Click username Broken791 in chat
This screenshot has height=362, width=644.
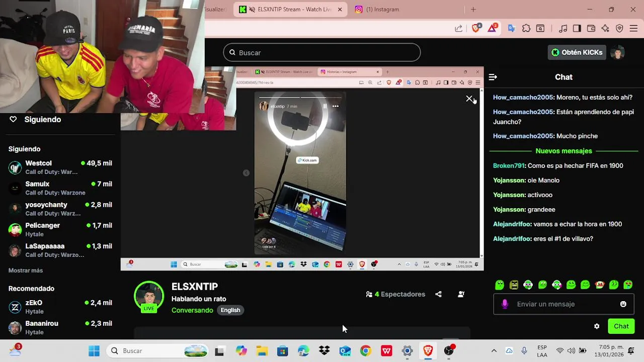[x=509, y=165]
